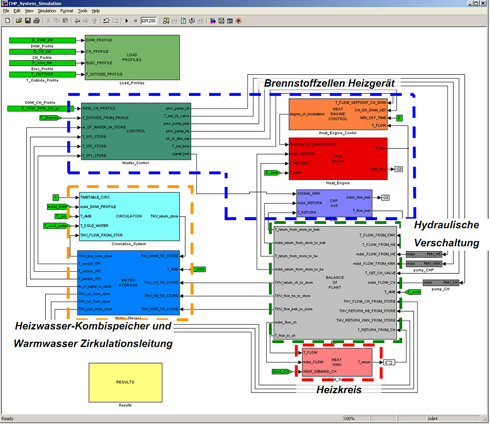Open the Format menu

(66, 11)
